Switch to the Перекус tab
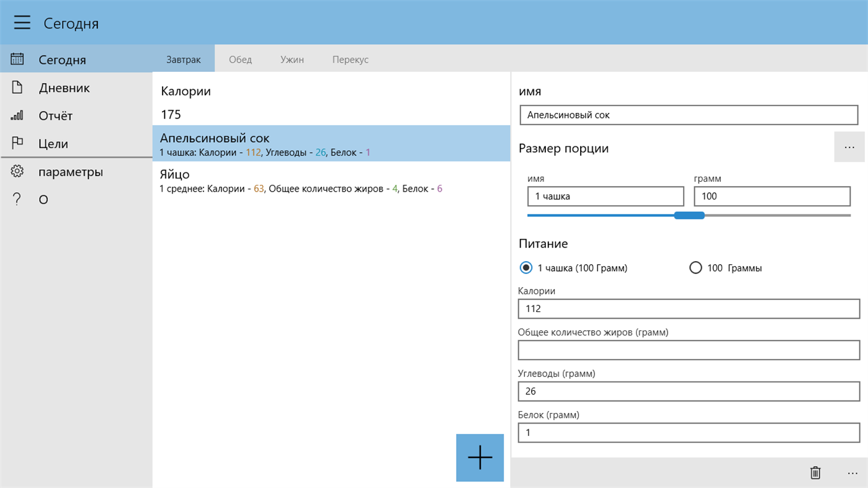This screenshot has width=868, height=488. point(350,60)
